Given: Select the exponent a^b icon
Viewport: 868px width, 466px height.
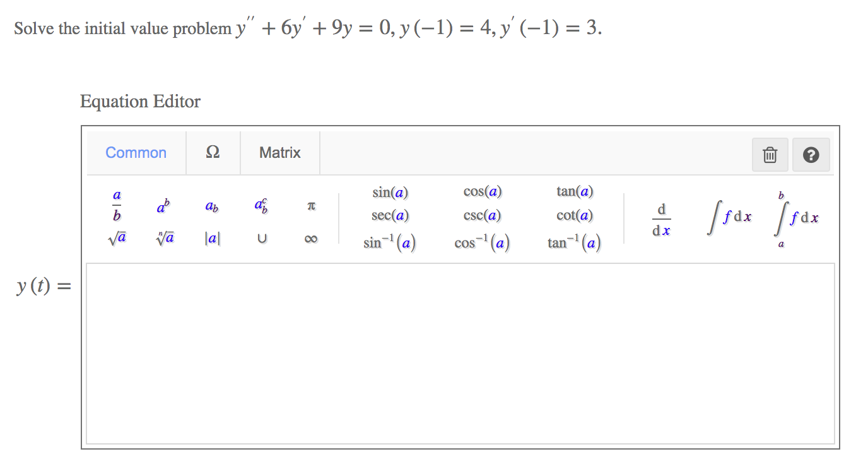Looking at the screenshot, I should point(163,205).
